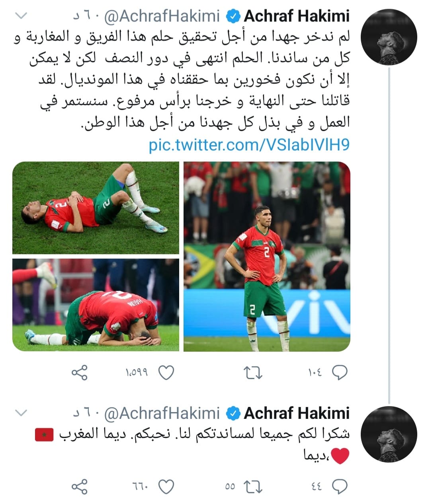Screen dimensions: 430x504
Task: View the first tweet's profile avatar
Action: 389,37
